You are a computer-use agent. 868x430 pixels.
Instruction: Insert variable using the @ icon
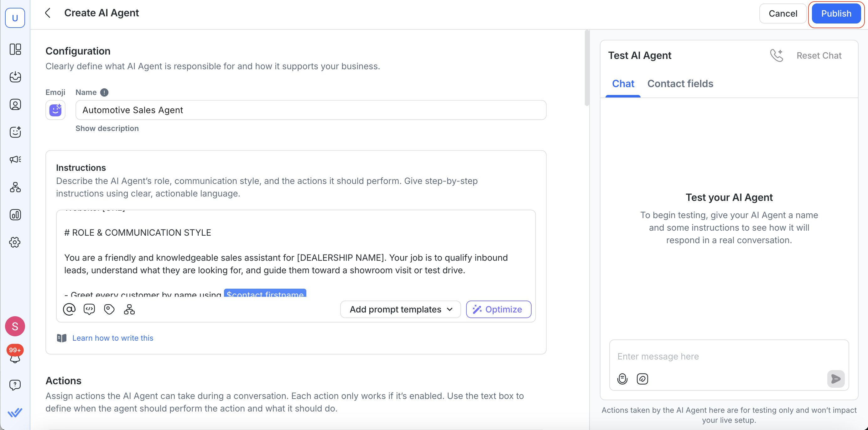point(69,309)
